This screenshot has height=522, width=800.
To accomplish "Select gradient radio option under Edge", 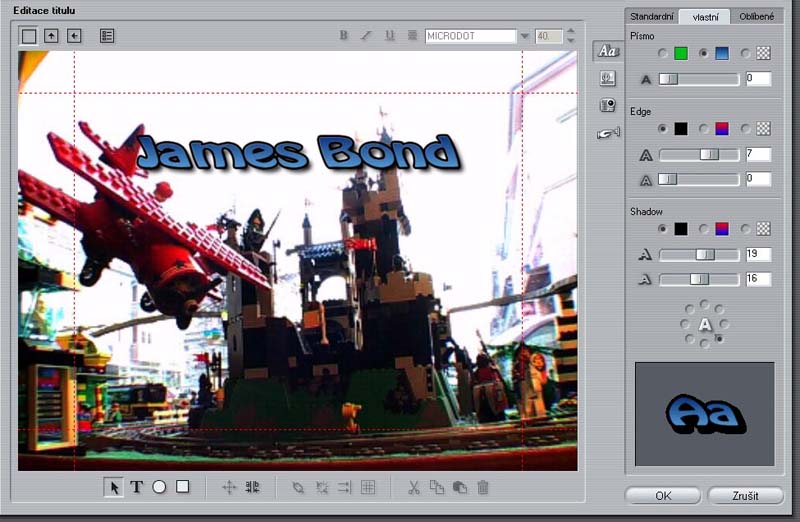I will click(706, 129).
